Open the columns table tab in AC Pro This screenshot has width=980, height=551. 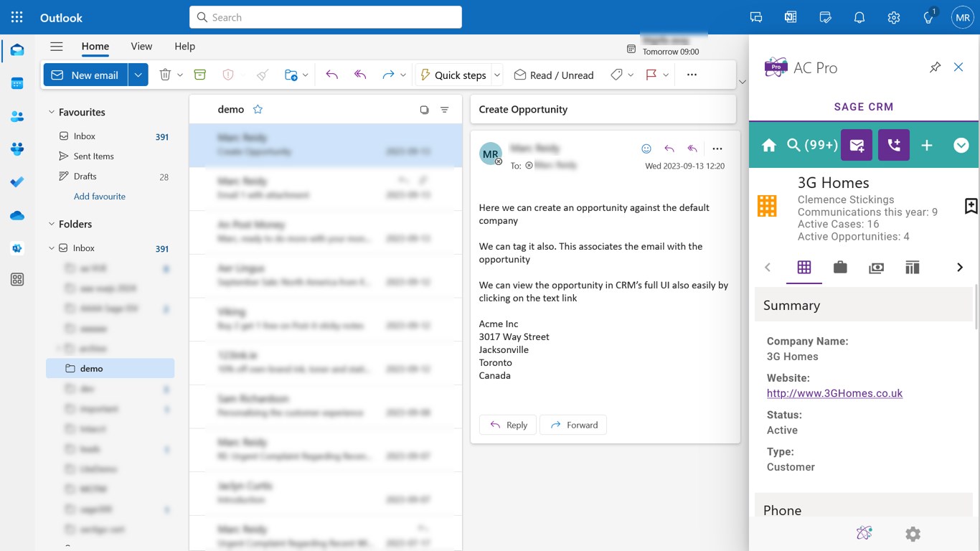point(912,268)
